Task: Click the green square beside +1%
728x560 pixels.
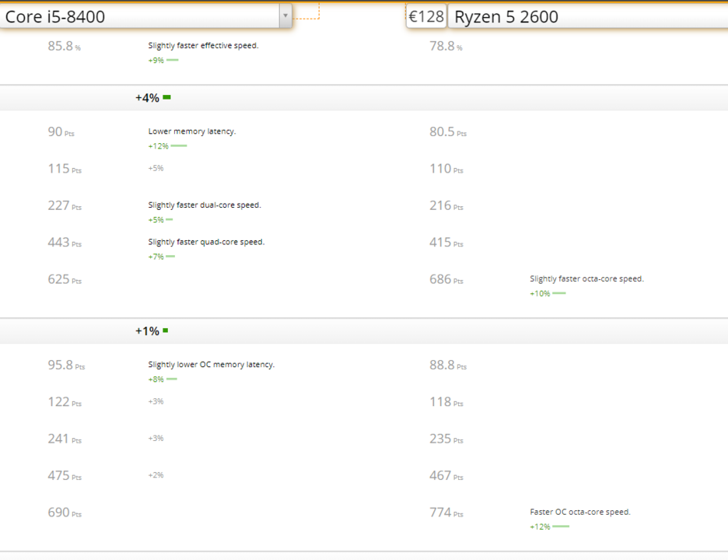Action: pos(166,331)
